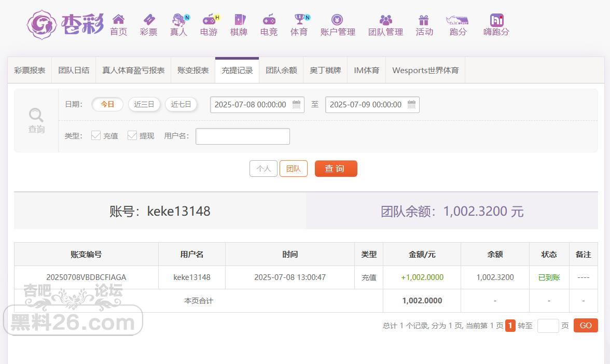Select the 今日 date filter

[x=107, y=104]
